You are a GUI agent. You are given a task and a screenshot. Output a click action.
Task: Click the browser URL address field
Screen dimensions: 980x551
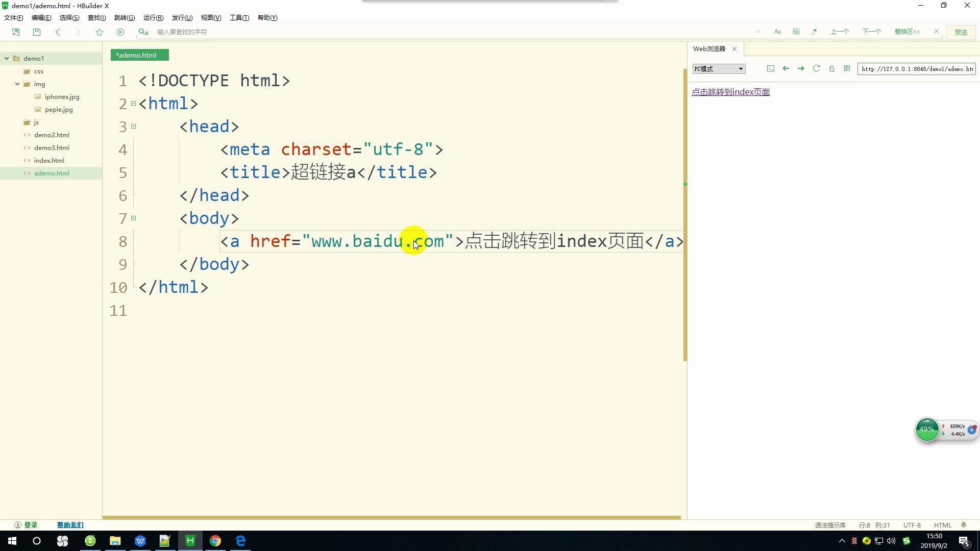pyautogui.click(x=917, y=69)
